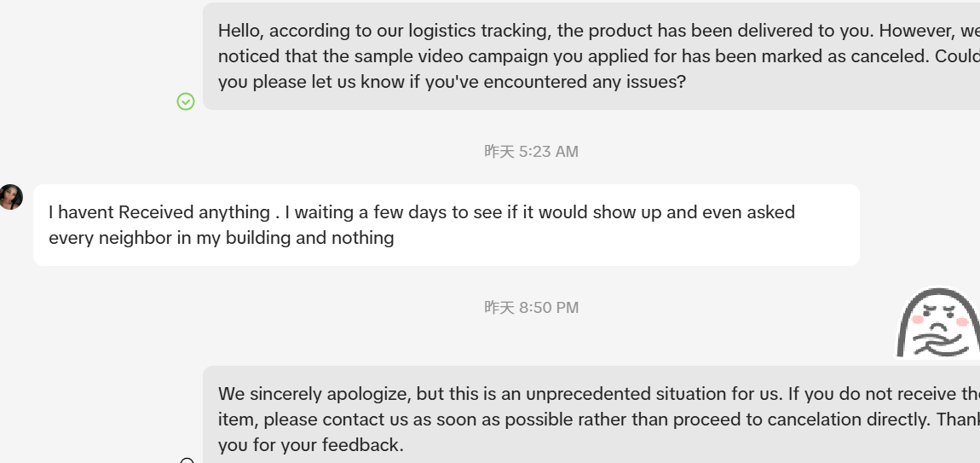Click the word "feedback" in the last message
Screen dimensions: 980x463
[363, 445]
